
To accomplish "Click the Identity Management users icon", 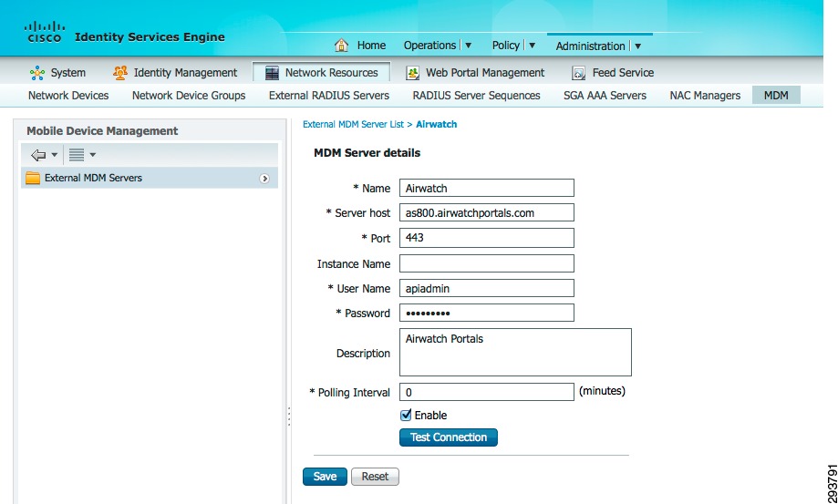I will point(120,72).
